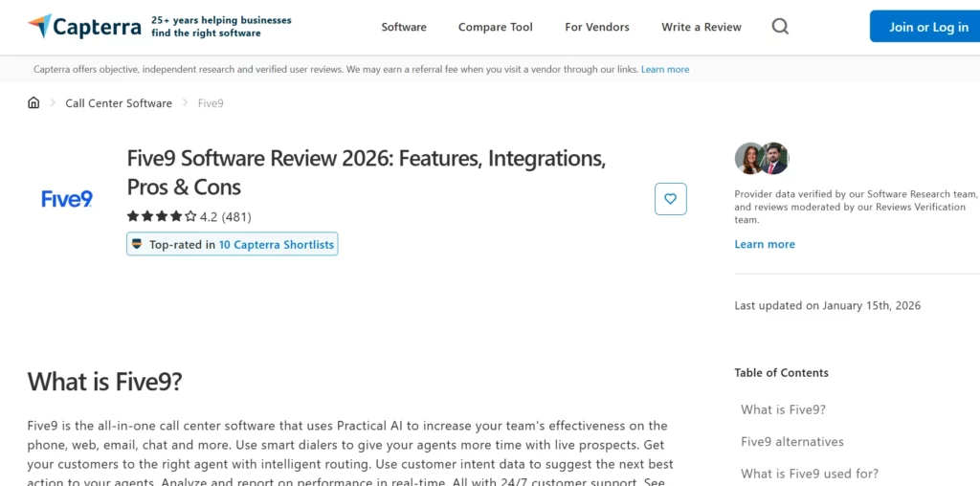This screenshot has width=980, height=486.
Task: Click Last updated on January 15th, 2026
Action: click(x=828, y=305)
